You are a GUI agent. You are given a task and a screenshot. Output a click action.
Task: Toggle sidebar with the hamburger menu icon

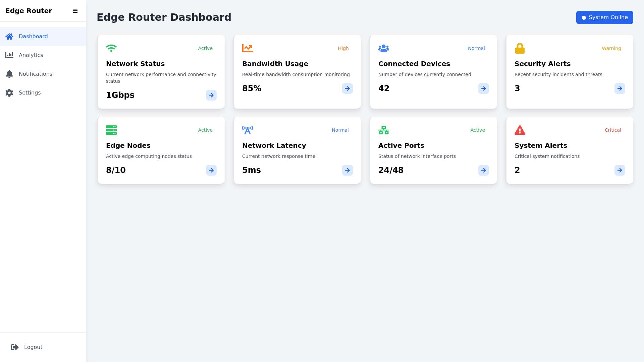pyautogui.click(x=75, y=11)
